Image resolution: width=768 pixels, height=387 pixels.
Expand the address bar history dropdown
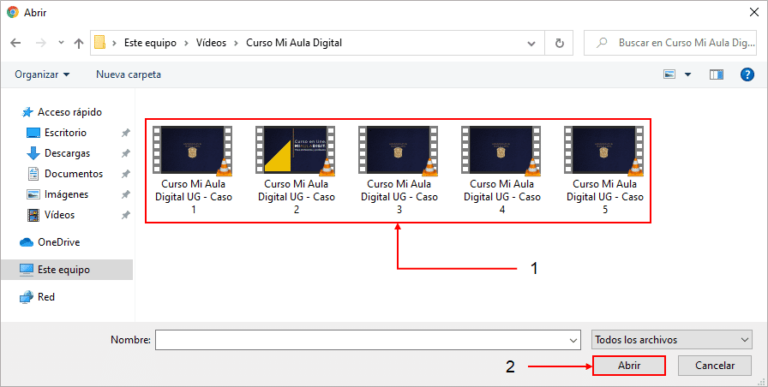[531, 43]
